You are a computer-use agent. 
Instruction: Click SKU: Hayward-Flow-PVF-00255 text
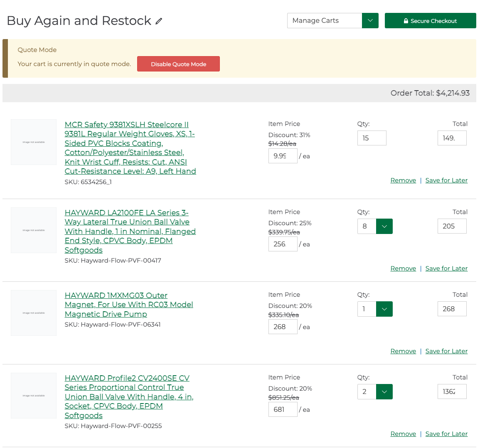point(113,426)
